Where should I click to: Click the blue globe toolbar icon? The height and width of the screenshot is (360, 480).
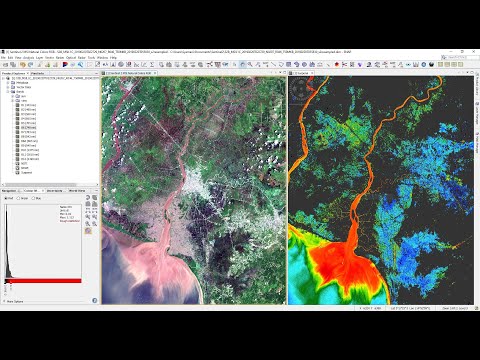(424, 64)
